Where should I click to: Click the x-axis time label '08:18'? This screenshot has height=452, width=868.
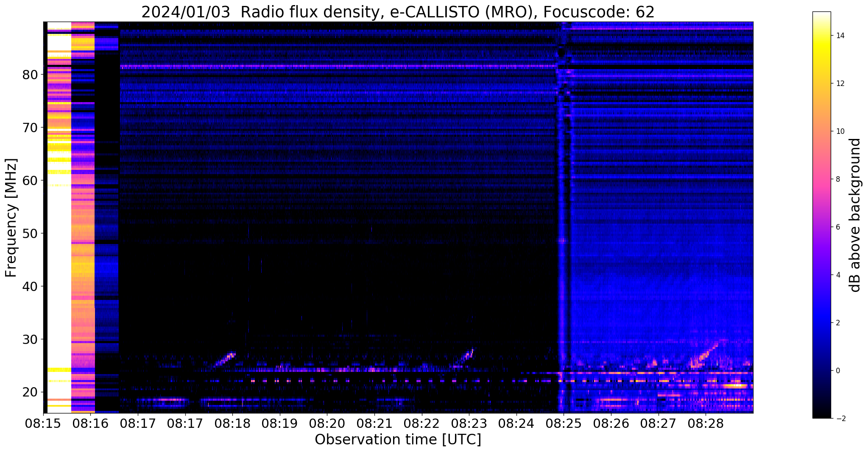pos(232,424)
